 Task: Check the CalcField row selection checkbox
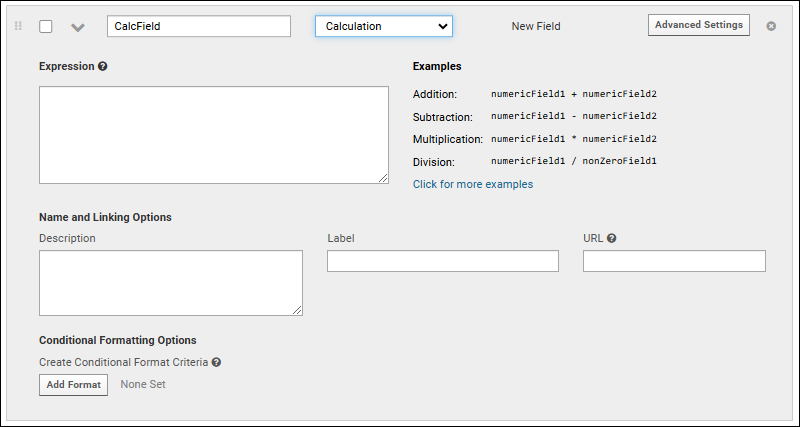tap(46, 26)
